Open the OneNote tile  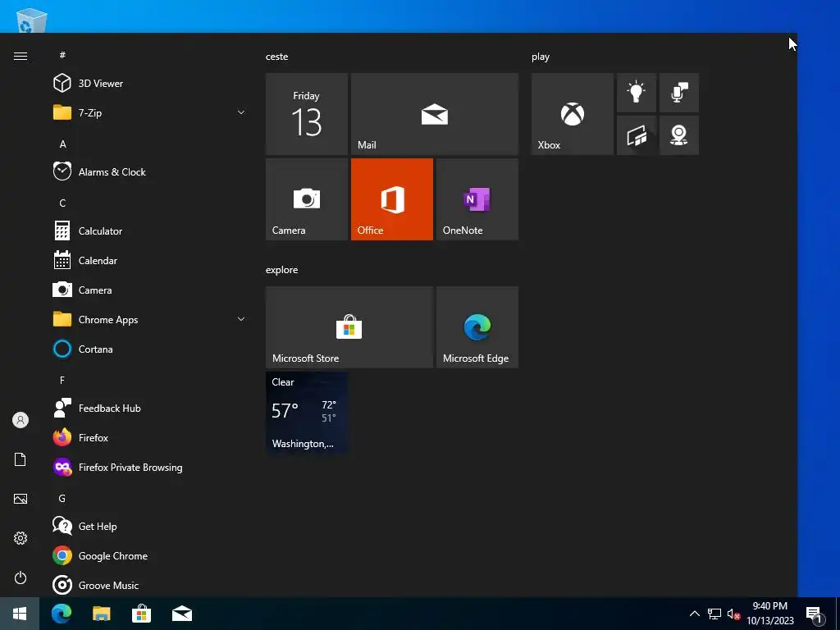point(477,199)
